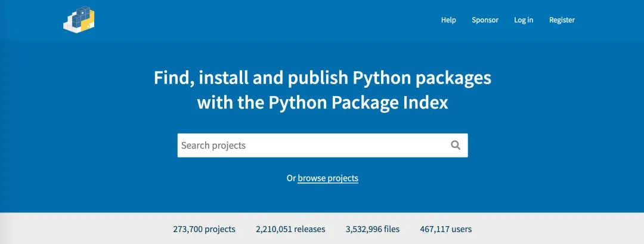Open the Sponsor page

[485, 20]
